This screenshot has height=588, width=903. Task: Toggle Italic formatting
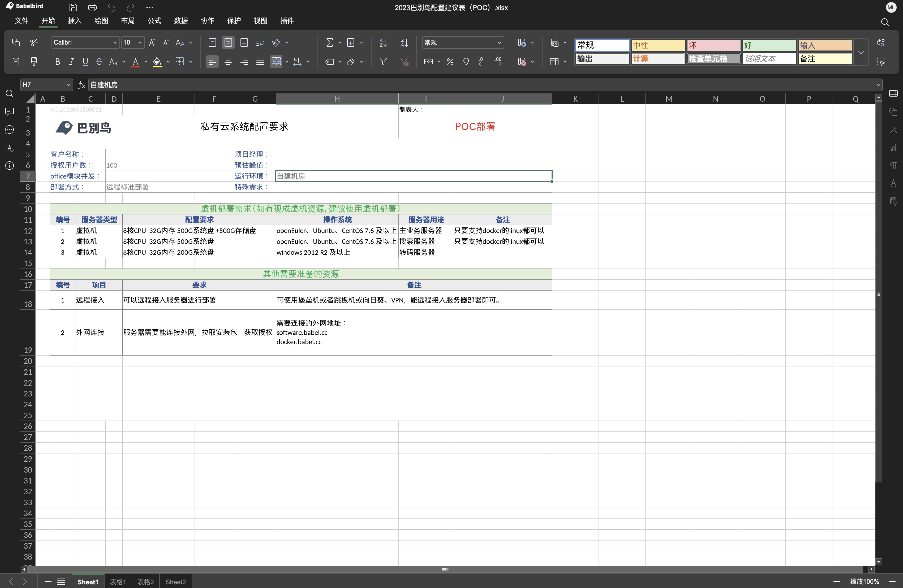[71, 62]
